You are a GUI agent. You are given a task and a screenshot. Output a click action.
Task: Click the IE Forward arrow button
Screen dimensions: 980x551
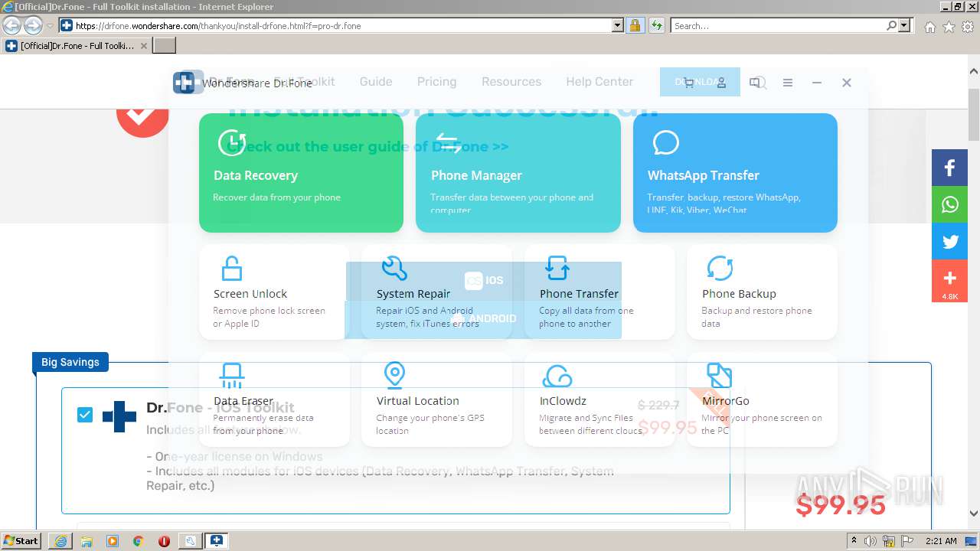click(x=33, y=25)
